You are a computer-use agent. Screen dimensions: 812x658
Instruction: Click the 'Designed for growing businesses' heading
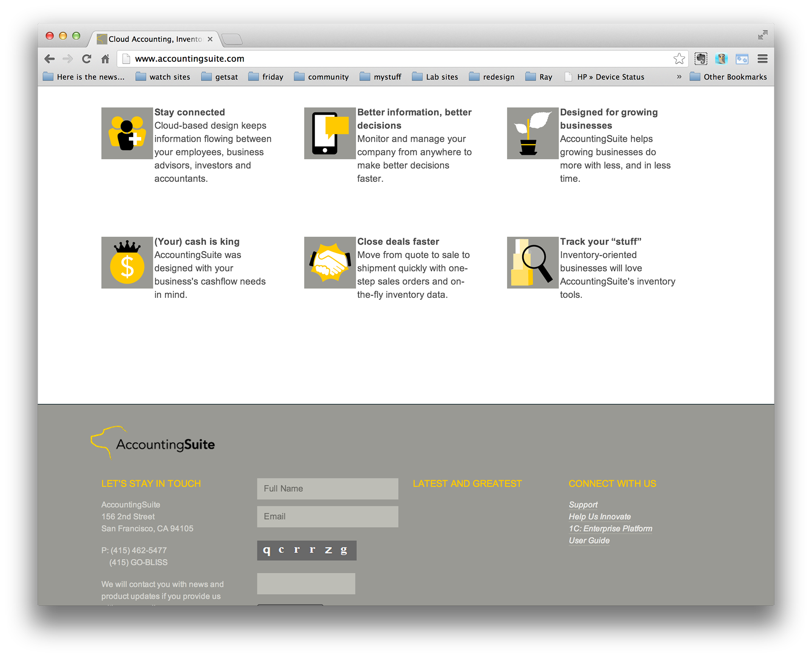coord(609,119)
